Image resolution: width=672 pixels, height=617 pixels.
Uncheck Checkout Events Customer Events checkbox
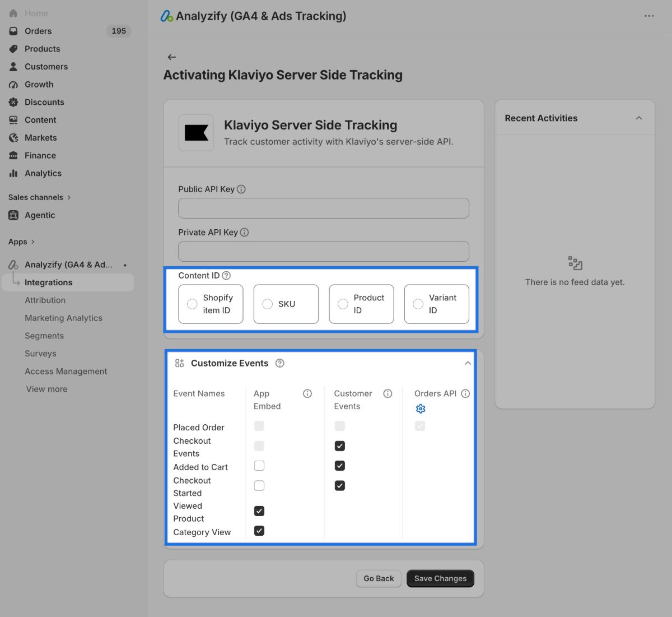coord(340,446)
